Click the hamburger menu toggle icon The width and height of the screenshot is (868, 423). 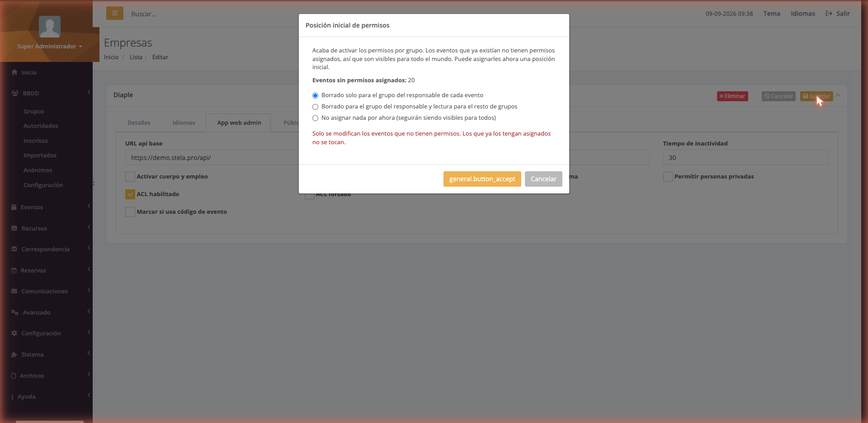click(115, 13)
